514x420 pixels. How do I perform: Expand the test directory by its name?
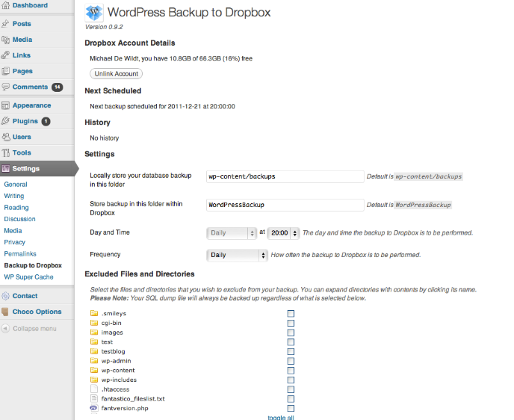[x=107, y=342]
